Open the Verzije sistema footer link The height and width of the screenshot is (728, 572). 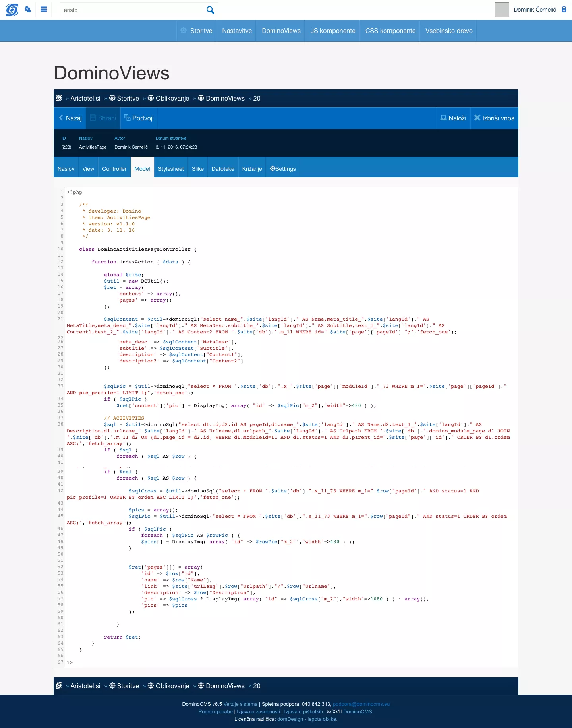point(240,704)
